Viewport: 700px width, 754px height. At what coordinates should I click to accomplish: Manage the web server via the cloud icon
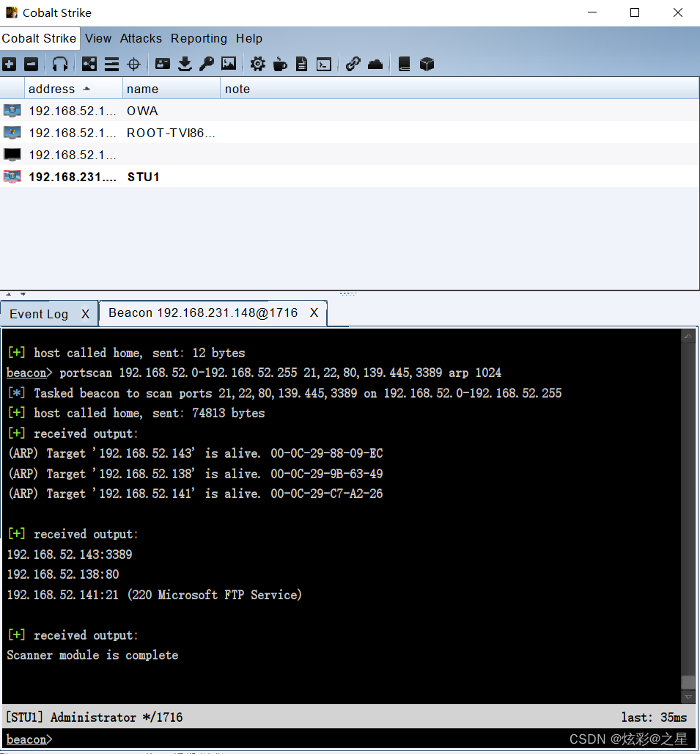375,64
